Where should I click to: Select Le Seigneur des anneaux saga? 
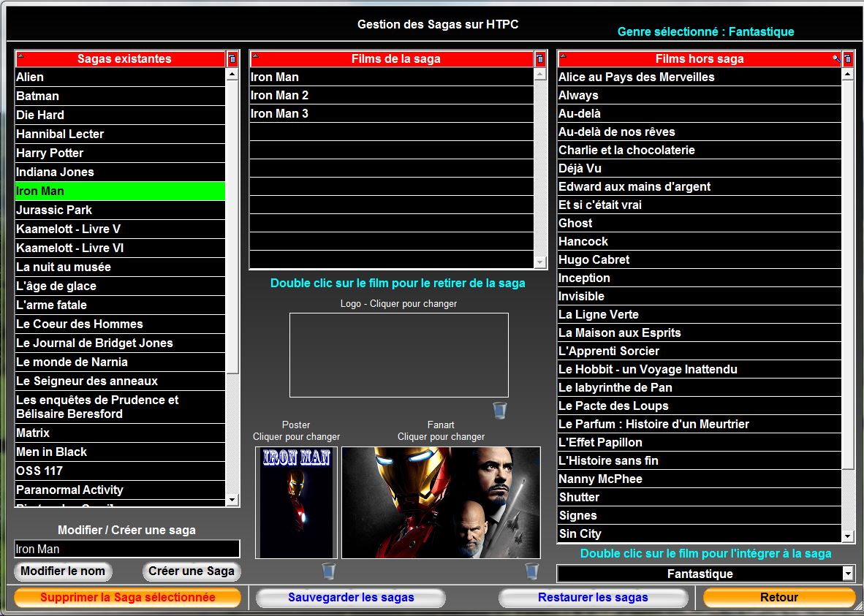point(120,381)
